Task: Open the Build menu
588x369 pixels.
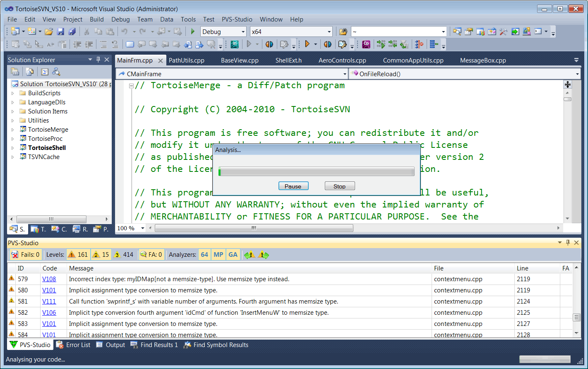Action: click(x=97, y=19)
